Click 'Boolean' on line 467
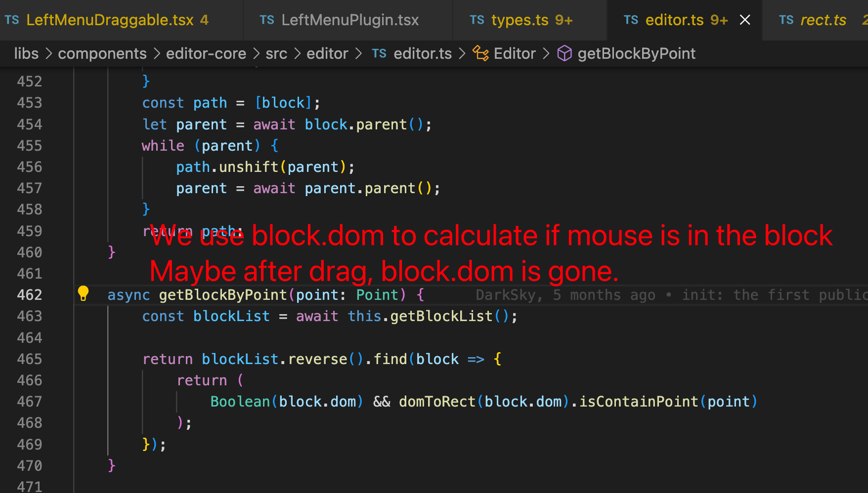 point(240,402)
